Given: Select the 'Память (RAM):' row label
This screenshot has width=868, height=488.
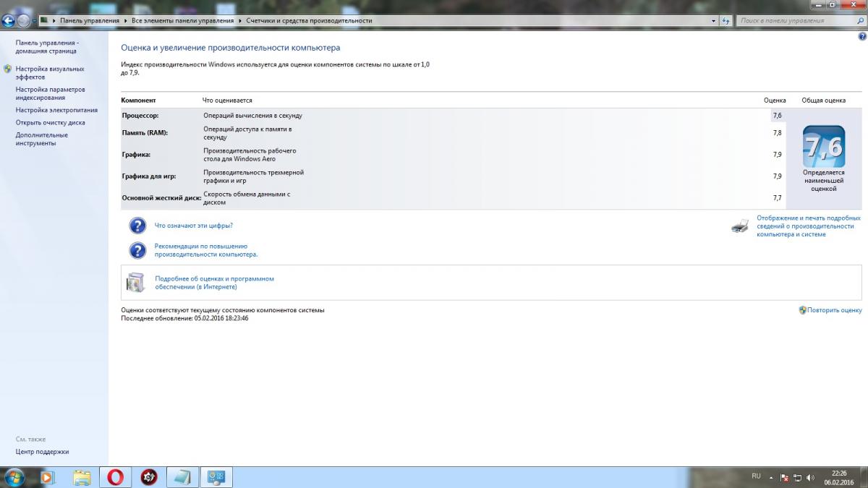Looking at the screenshot, I should (145, 133).
